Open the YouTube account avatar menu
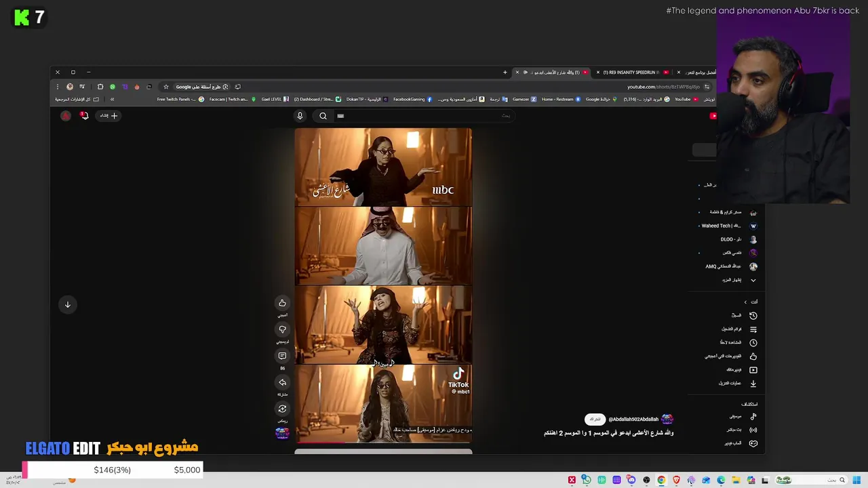This screenshot has width=868, height=488. pos(66,116)
